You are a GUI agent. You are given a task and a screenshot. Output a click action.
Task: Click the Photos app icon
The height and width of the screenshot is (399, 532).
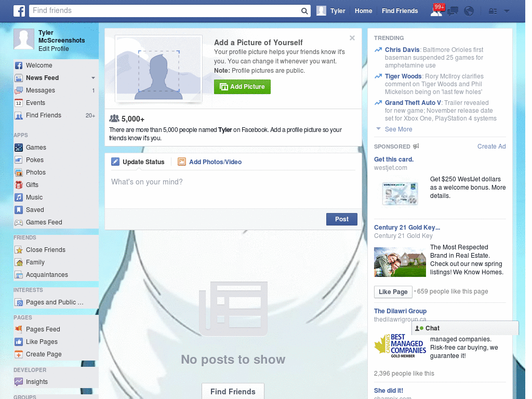coord(19,172)
